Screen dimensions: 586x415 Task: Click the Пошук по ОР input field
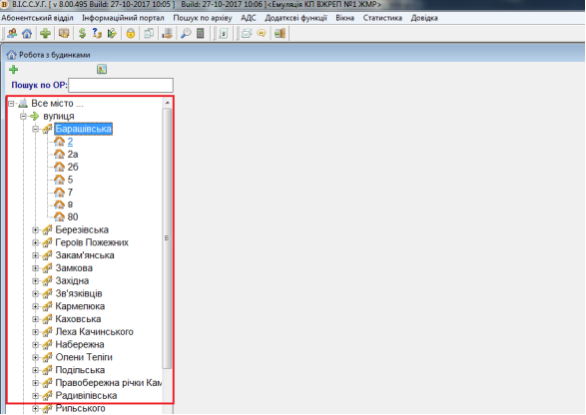click(121, 85)
